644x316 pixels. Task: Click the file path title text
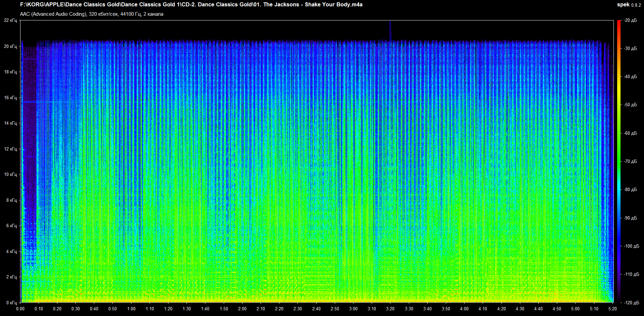[x=191, y=5]
